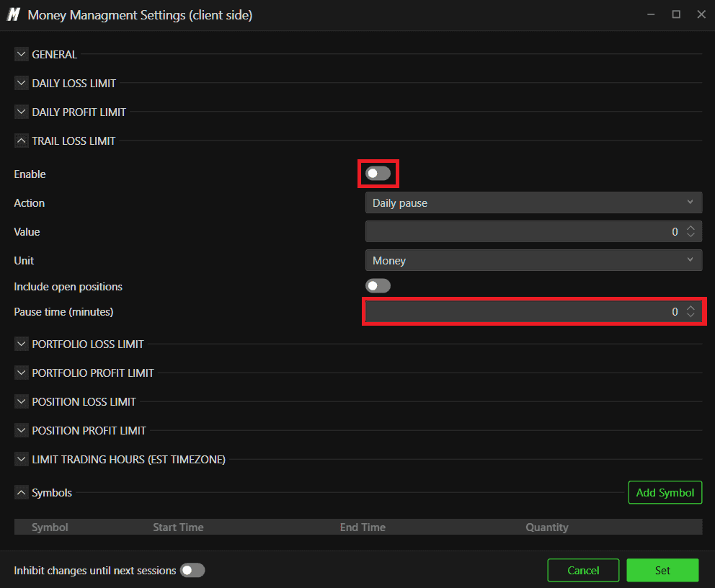Click the Add Symbol button

coord(665,492)
